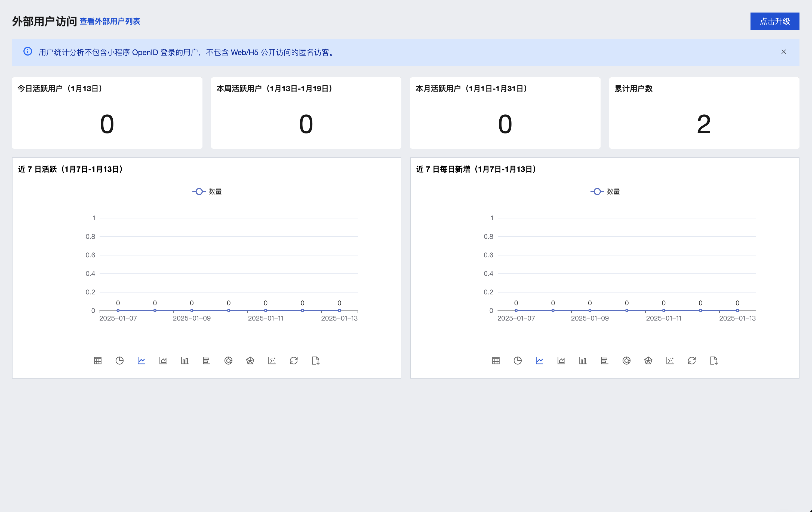Click y-axis label 0.2 in 近 7 日每日新增 chart
812x512 pixels.
[488, 292]
